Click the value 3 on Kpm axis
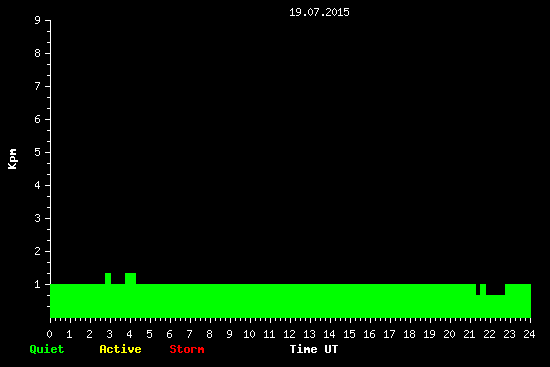Viewport: 550px width, 367px height. [38, 218]
